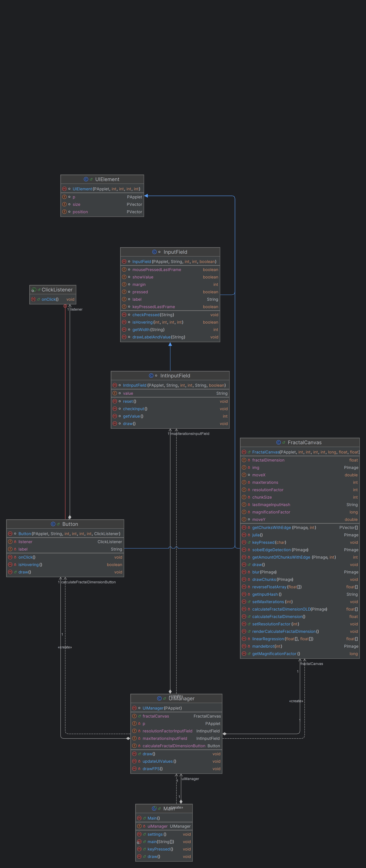This screenshot has width=366, height=868.
Task: Select the 'checkInput()' method in IntInputField
Action: click(x=170, y=409)
